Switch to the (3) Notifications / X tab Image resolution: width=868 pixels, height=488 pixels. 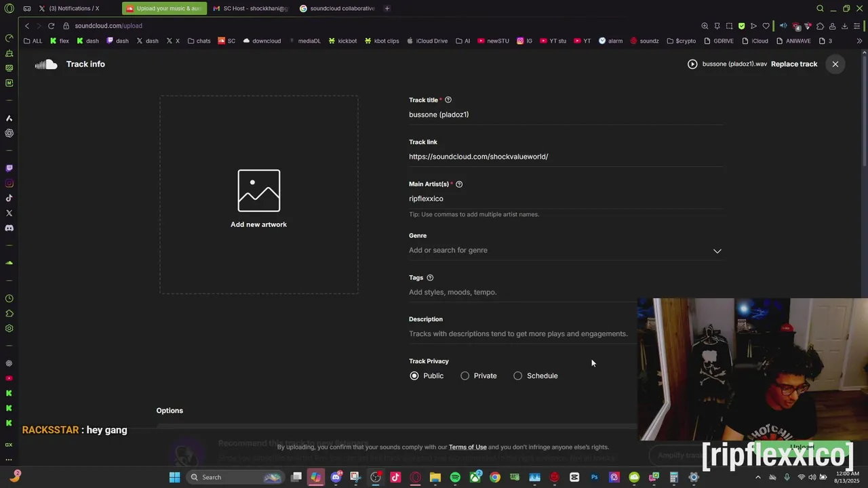[x=75, y=8]
